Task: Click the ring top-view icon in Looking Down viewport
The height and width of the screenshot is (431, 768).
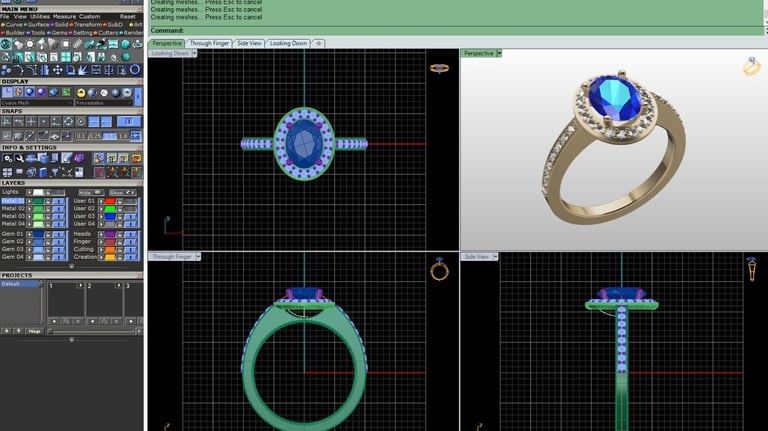Action: pos(439,68)
